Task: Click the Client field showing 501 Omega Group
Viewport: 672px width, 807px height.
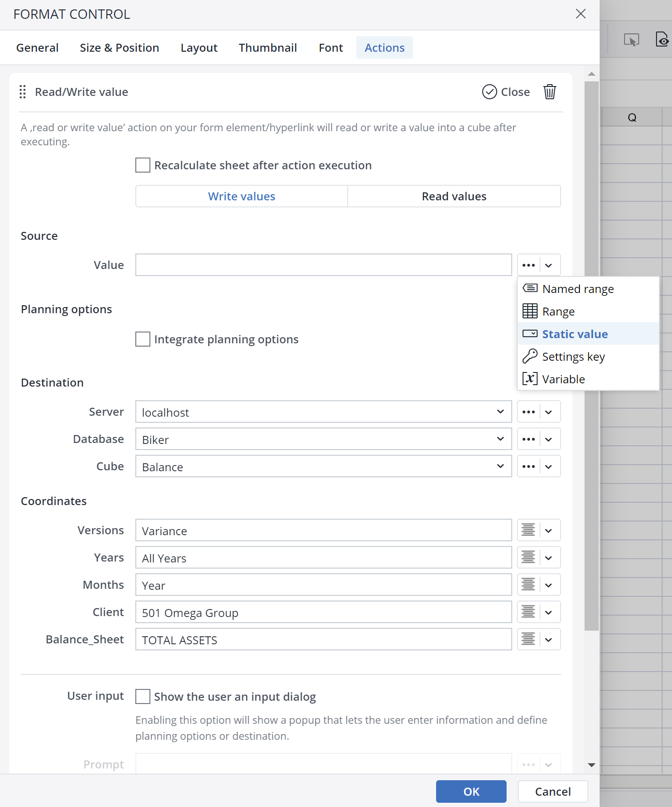Action: [x=324, y=612]
